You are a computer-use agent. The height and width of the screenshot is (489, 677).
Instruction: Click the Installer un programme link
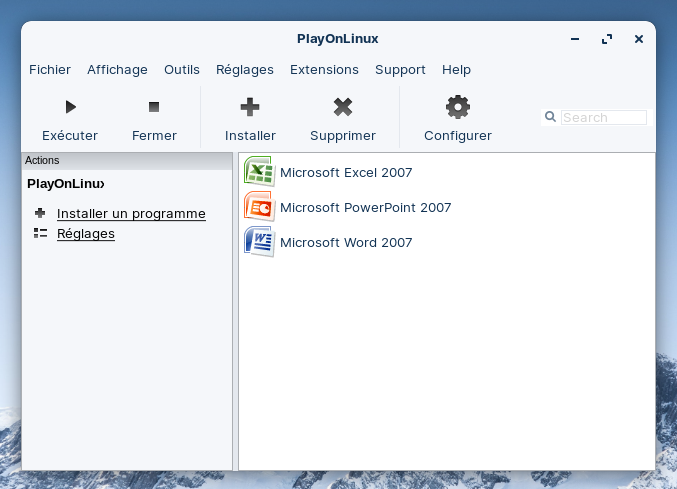(x=131, y=214)
